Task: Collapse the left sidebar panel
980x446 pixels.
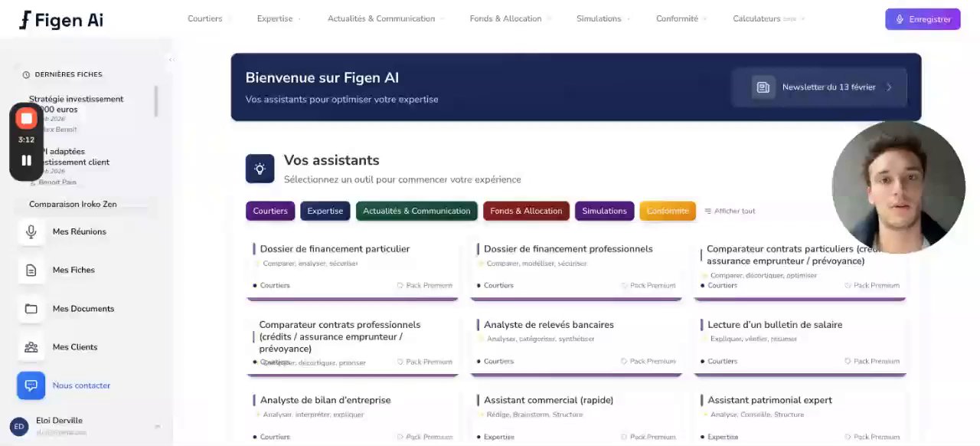Action: pos(171,59)
